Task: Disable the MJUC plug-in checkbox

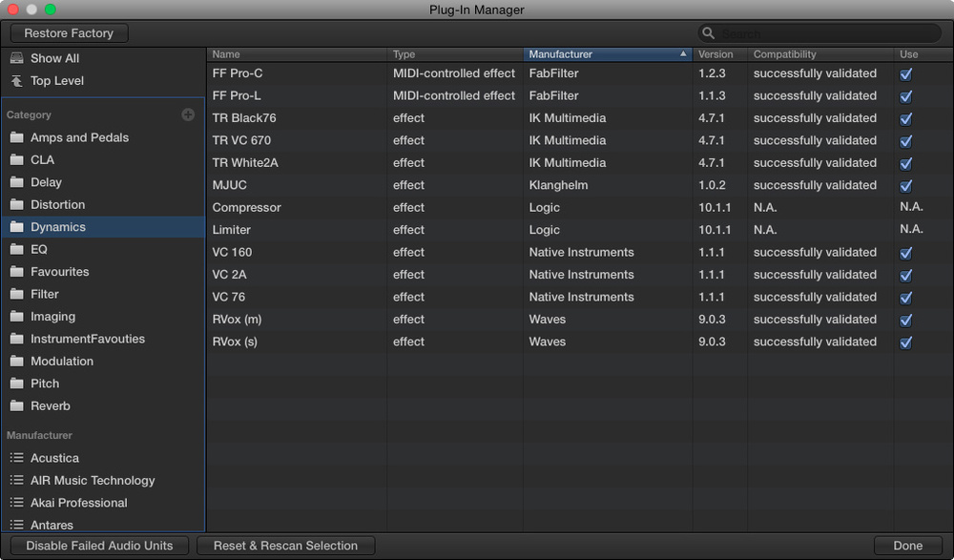Action: (906, 186)
